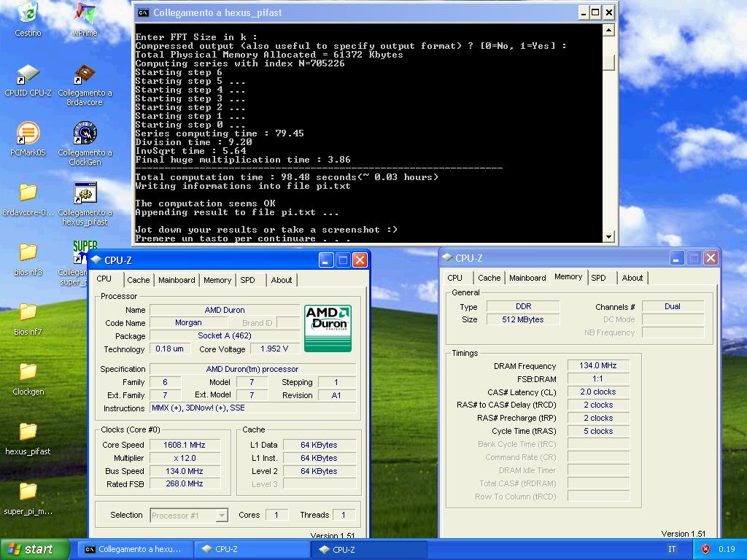This screenshot has height=560, width=747.
Task: Switch to SPD tab in right CPU-Z window
Action: tap(599, 278)
